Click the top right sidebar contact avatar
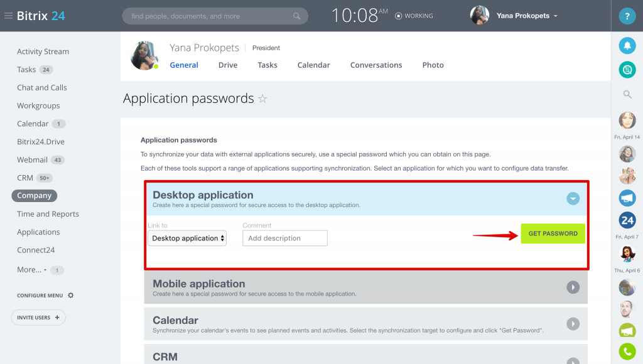 tap(627, 120)
